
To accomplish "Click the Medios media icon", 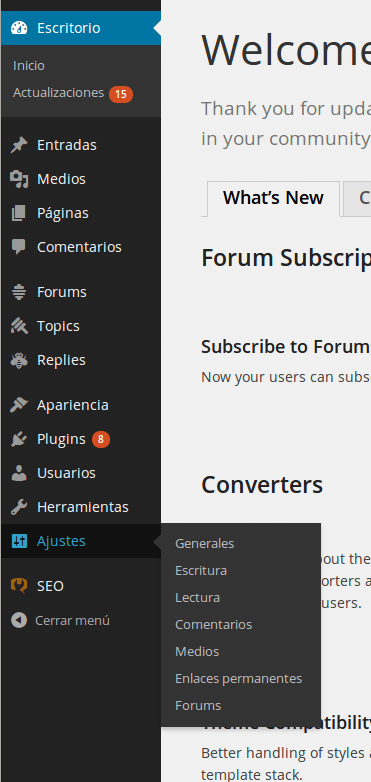I will pos(19,179).
